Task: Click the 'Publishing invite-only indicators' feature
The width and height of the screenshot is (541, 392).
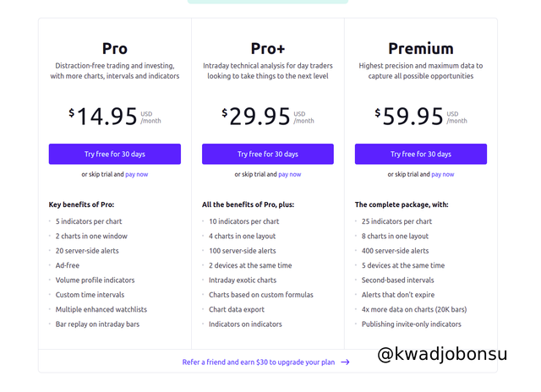Action: [410, 324]
